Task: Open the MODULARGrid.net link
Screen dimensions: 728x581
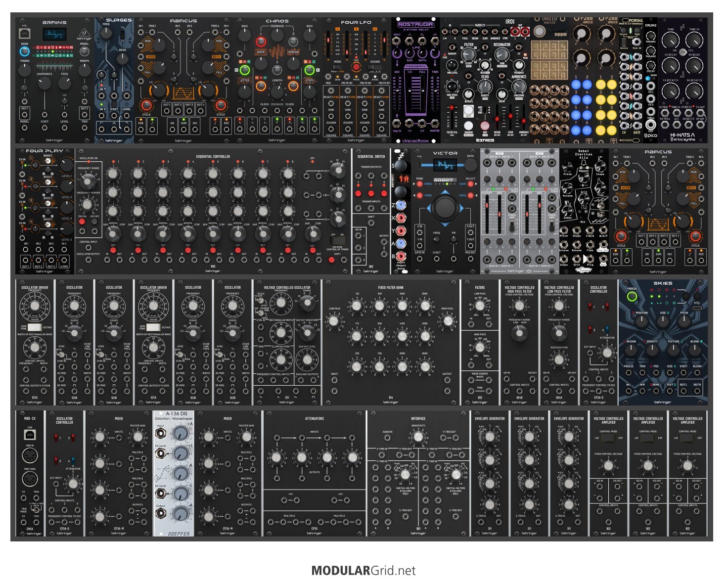Action: pyautogui.click(x=364, y=571)
